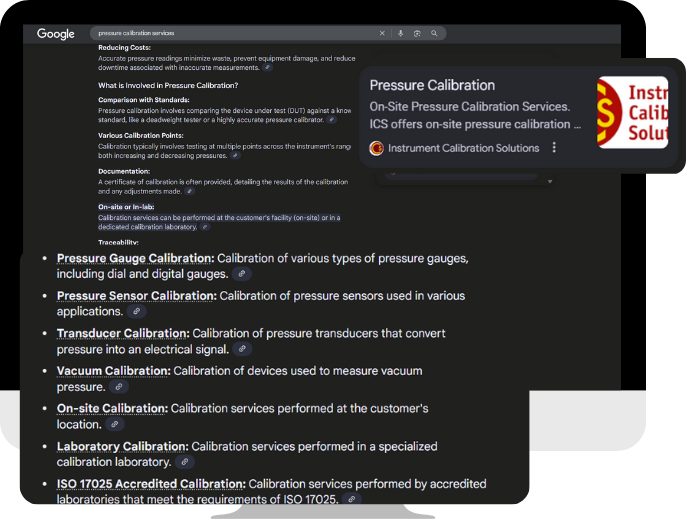This screenshot has height=520, width=686.
Task: Open source link chip after Vacuum Calibration text
Action: [x=118, y=387]
